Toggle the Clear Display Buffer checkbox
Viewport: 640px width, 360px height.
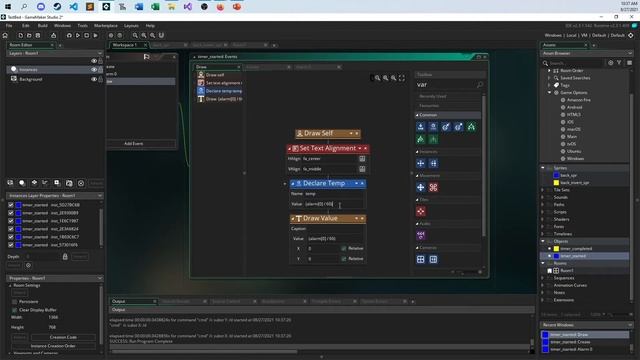point(15,310)
